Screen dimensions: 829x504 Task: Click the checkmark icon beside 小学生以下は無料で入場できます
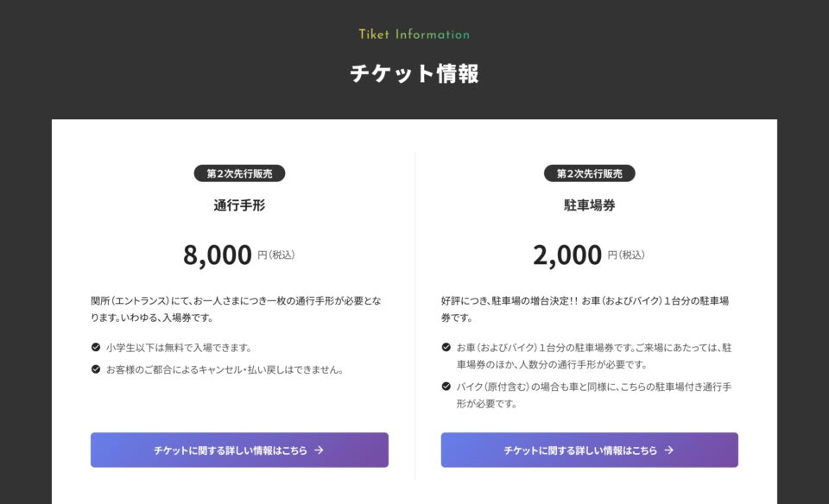coord(95,349)
